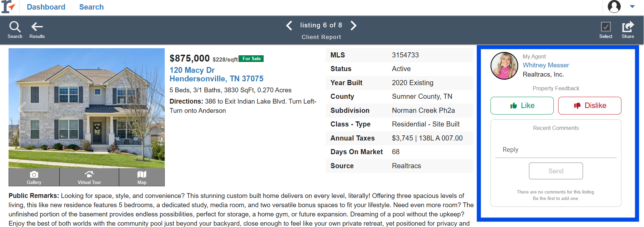The image size is (644, 227).
Task: Click the Search magnifier icon
Action: tap(15, 27)
